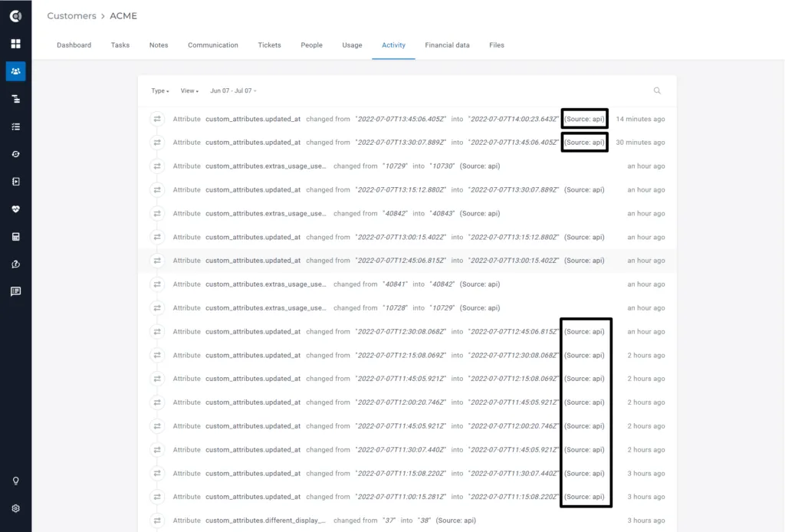Click the refresh cycle icon in sidebar
785x532 pixels.
pos(15,154)
